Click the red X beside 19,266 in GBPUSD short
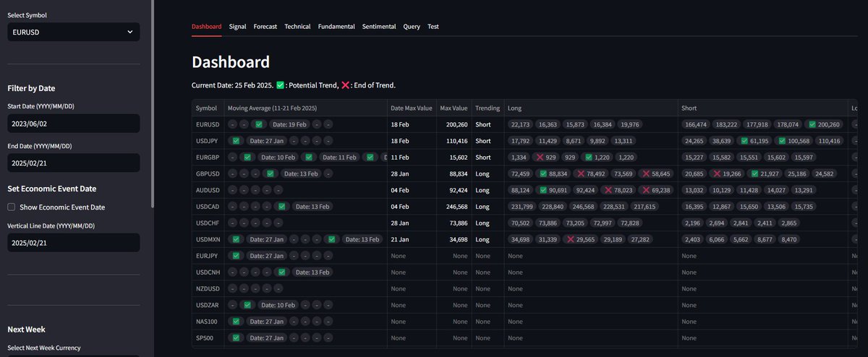 click(718, 173)
